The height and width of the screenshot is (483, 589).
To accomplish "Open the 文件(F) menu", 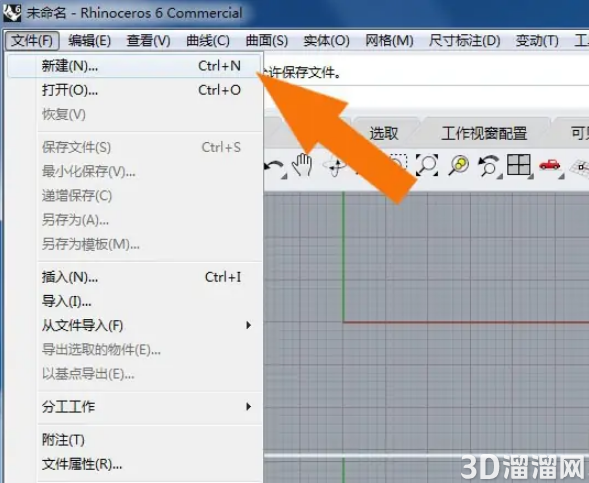I will [x=32, y=41].
